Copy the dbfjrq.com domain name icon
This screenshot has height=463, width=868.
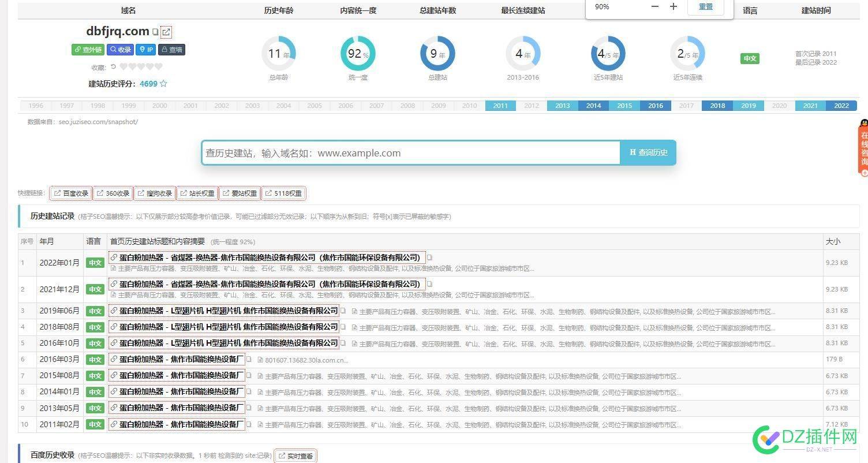[155, 32]
